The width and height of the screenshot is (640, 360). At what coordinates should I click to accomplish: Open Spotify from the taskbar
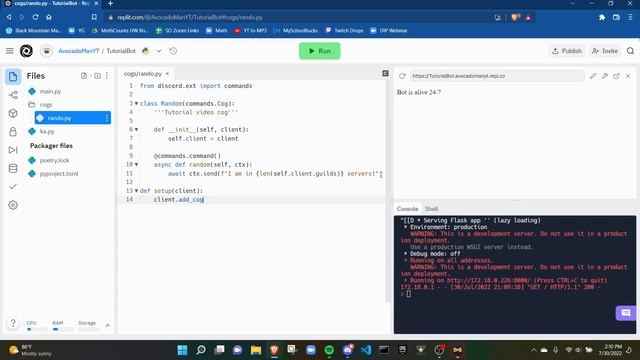(x=329, y=350)
